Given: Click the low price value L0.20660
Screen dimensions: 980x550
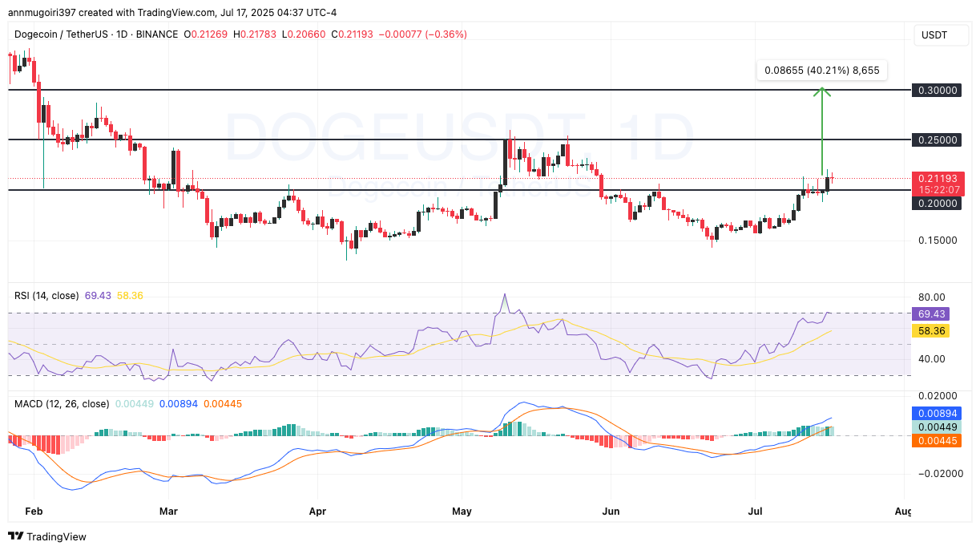Looking at the screenshot, I should click(x=302, y=34).
